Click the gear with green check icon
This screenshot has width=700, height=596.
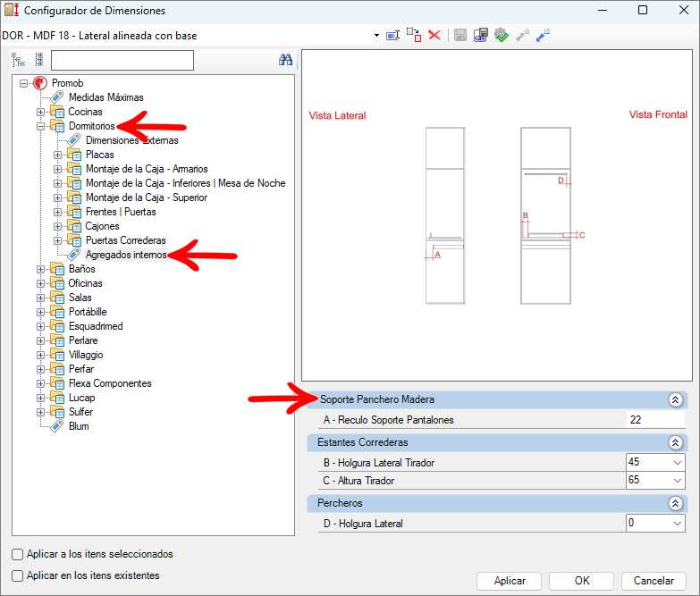coord(502,35)
